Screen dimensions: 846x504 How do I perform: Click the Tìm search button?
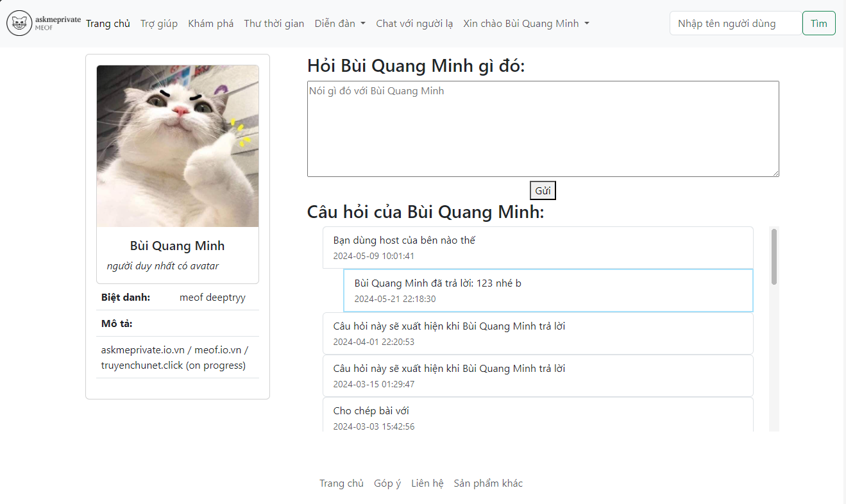tap(818, 23)
